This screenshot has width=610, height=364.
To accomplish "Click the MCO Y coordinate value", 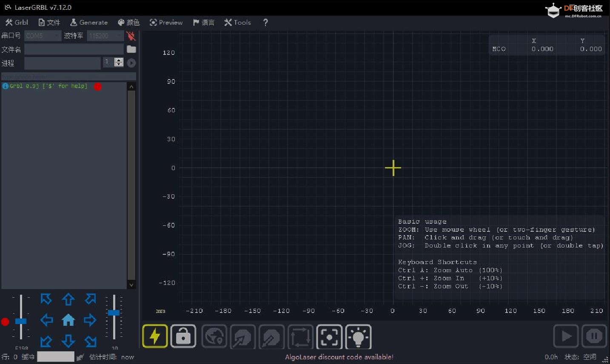I will pos(591,49).
